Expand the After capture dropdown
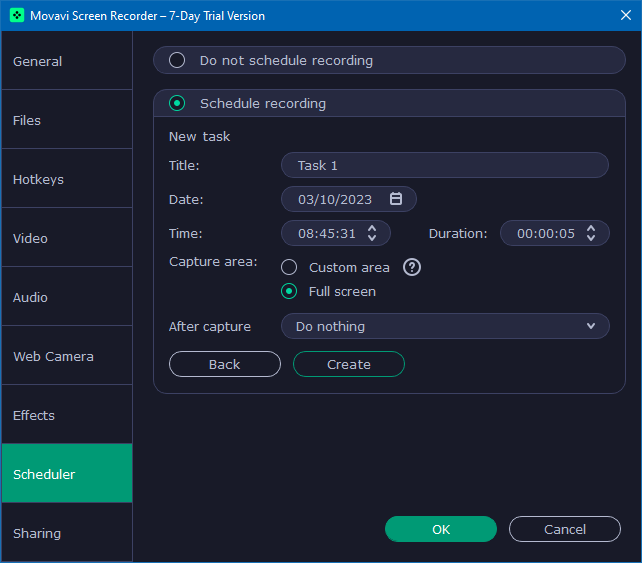 click(445, 326)
